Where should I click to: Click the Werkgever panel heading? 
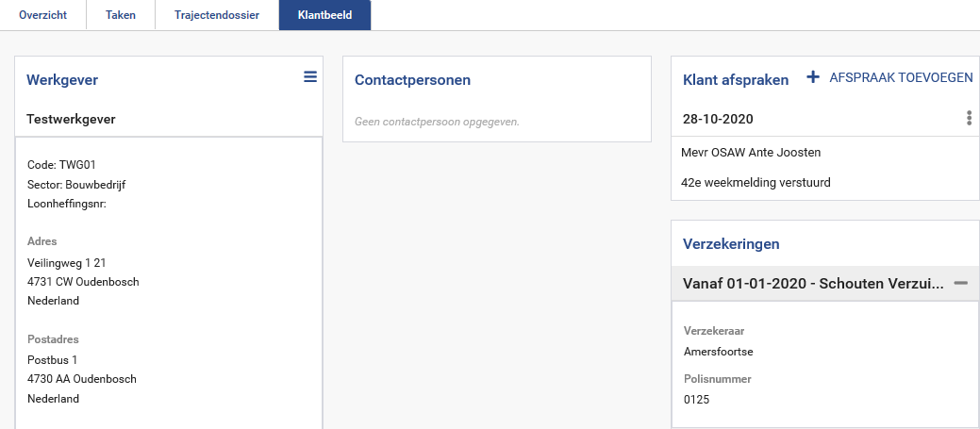[62, 80]
